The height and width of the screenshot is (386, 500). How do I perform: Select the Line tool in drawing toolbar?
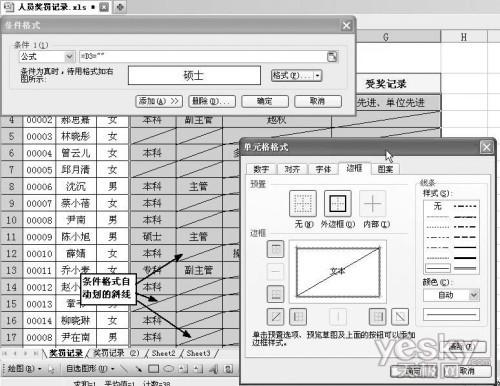point(124,369)
